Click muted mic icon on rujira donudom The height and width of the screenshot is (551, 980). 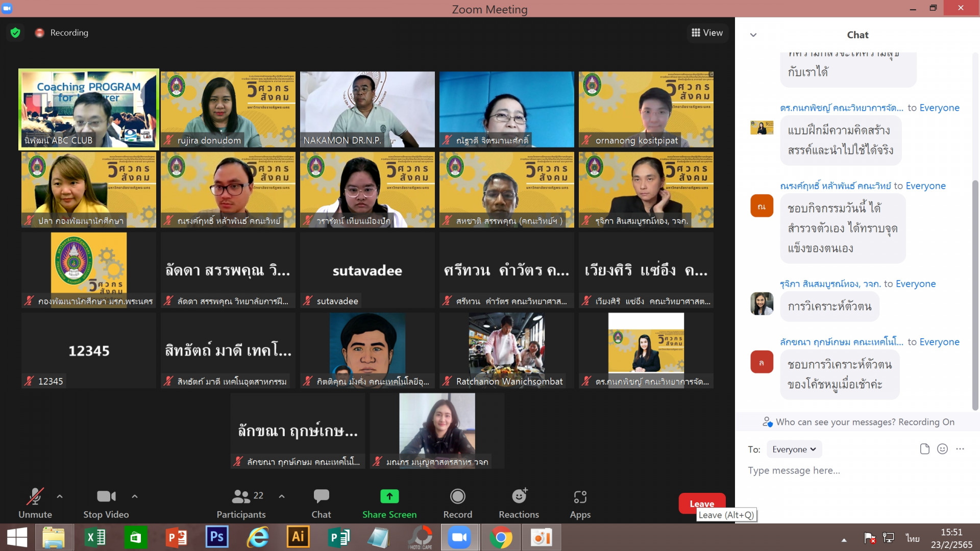click(x=168, y=140)
